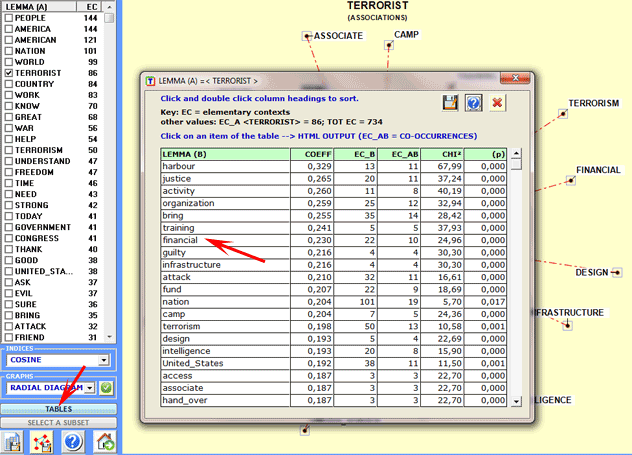Click the save documents icon in bottom toolbar
This screenshot has height=455, width=632.
12,442
